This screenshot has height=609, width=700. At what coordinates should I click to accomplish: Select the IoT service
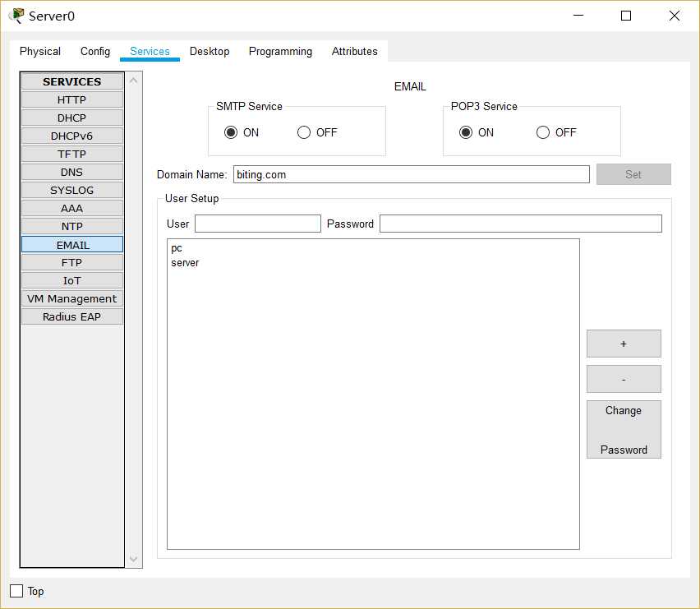71,280
